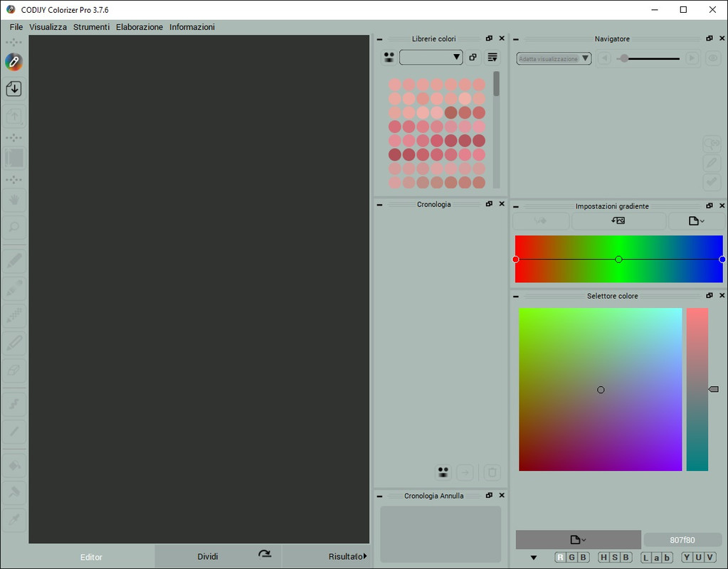Close the Impostazioni gradiente panel

(722, 206)
